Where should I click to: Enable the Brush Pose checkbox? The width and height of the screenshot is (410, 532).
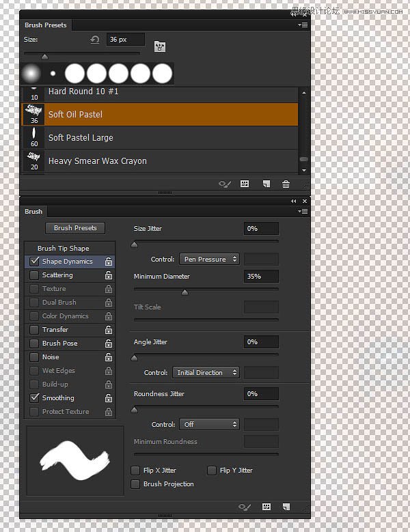pos(34,344)
